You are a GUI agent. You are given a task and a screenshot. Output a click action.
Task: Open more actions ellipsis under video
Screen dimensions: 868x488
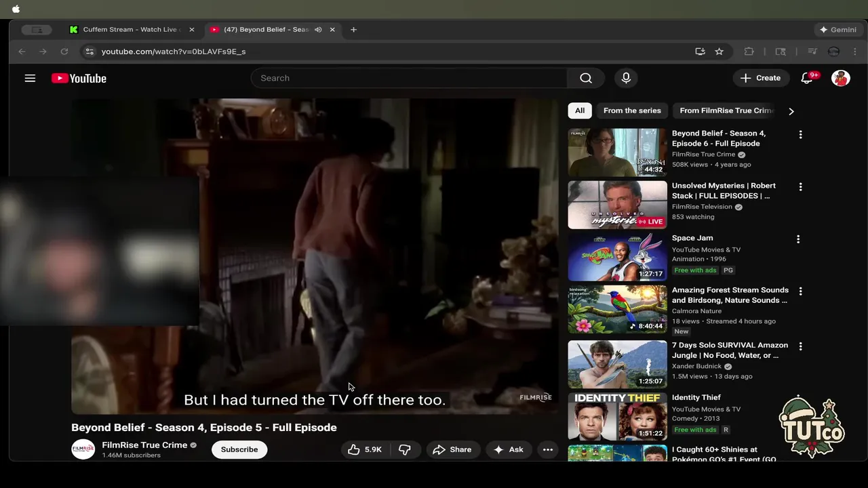pos(548,449)
